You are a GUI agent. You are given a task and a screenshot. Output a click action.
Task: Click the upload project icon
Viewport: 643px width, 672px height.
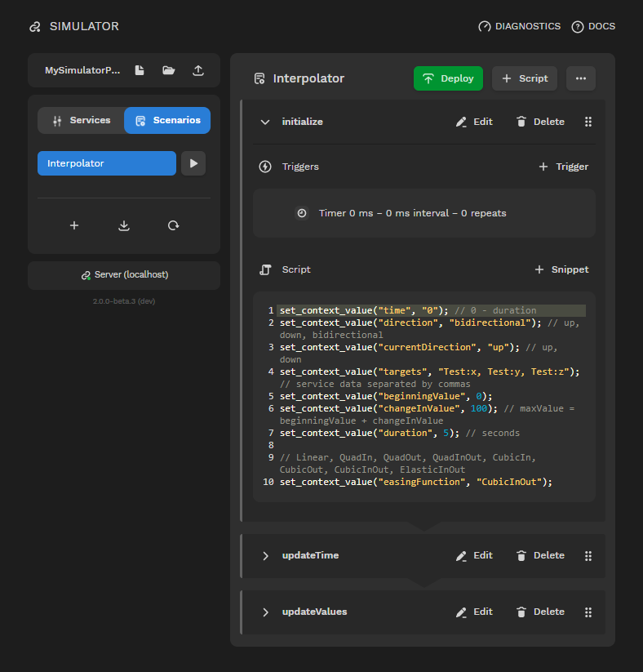click(198, 71)
